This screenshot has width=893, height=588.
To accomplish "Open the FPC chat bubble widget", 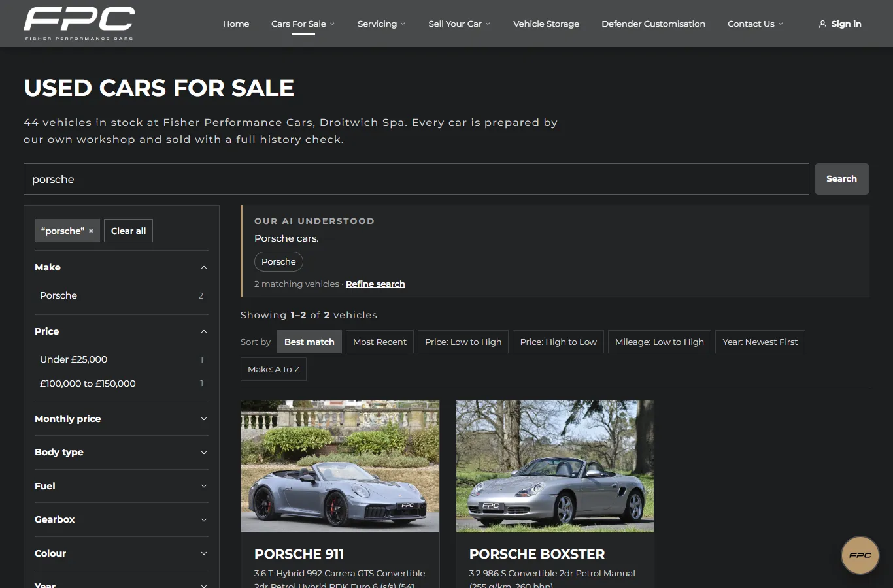I will [860, 555].
